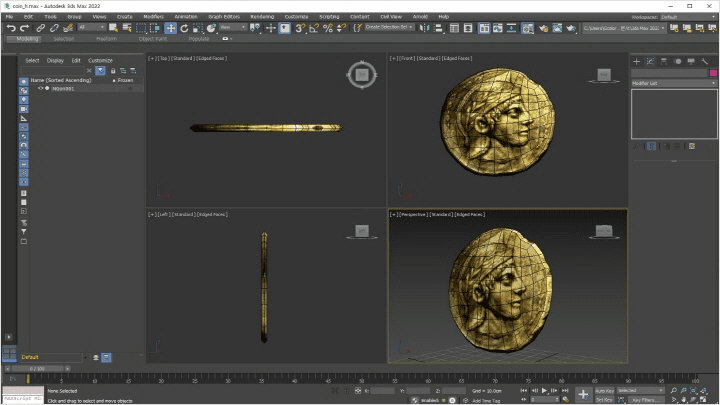720x405 pixels.
Task: Play the animation
Action: click(544, 390)
